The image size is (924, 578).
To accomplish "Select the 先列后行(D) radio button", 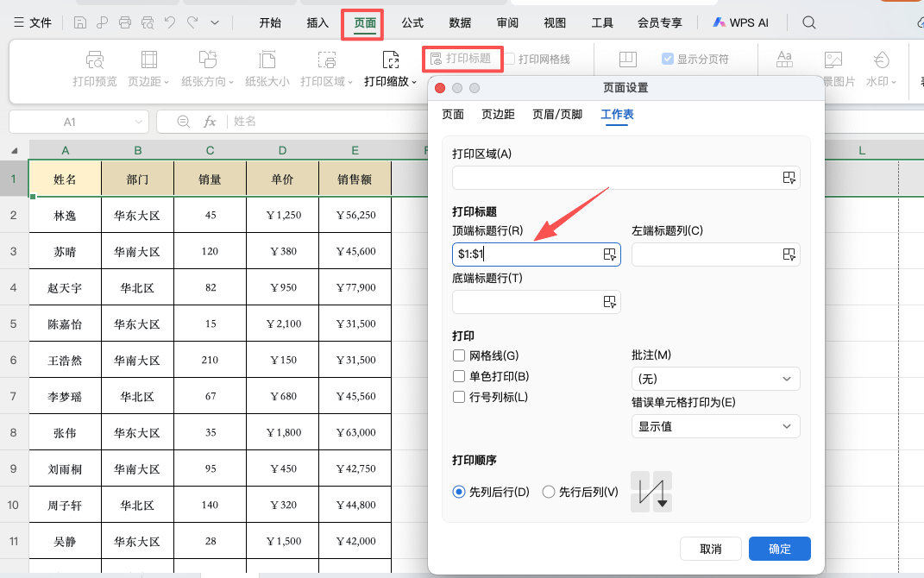I will pyautogui.click(x=458, y=492).
